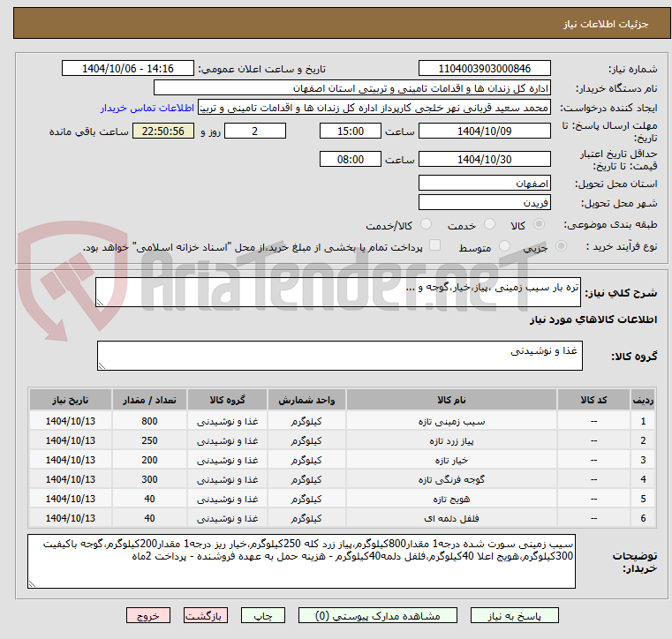Screen dimensions: 672x639
Task: Select the خدمت radio button
Action: coord(489,224)
